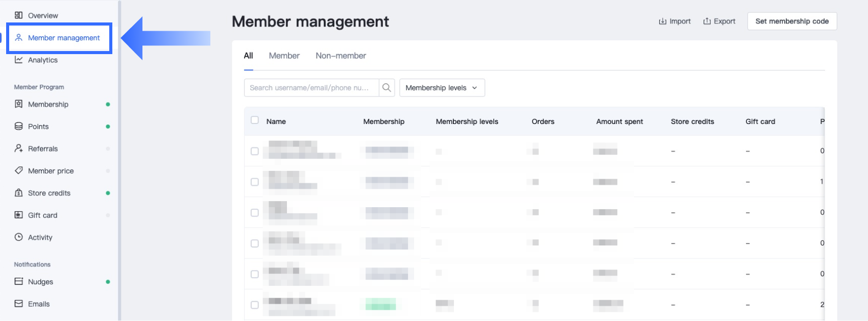The width and height of the screenshot is (868, 321).
Task: Open Analytics via its chart icon
Action: (19, 60)
